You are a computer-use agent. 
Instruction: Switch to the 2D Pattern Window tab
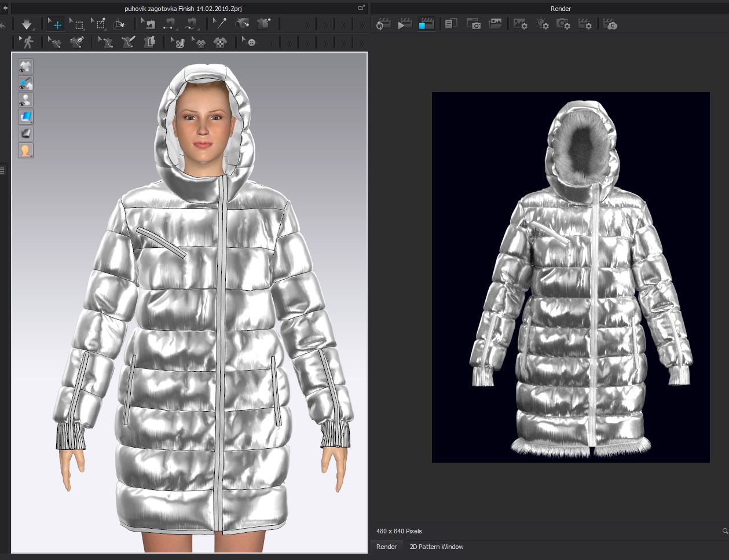[436, 547]
